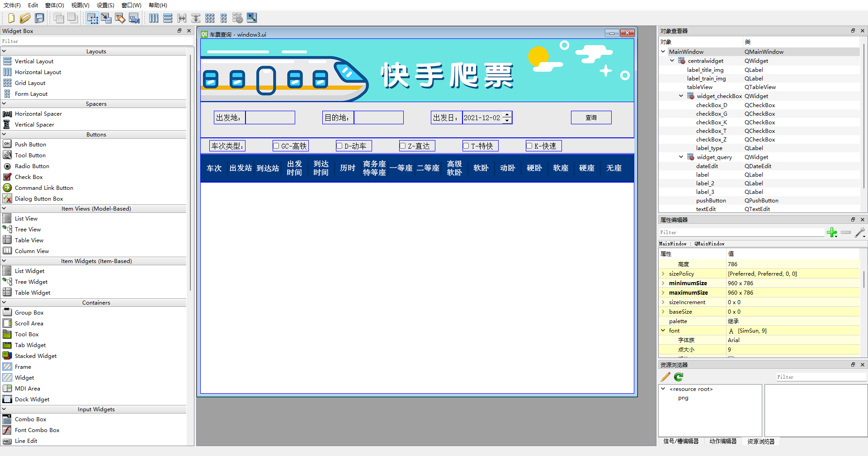868x456 pixels.
Task: Select the Edit Signals/Slots mode icon
Action: pyautogui.click(x=106, y=18)
